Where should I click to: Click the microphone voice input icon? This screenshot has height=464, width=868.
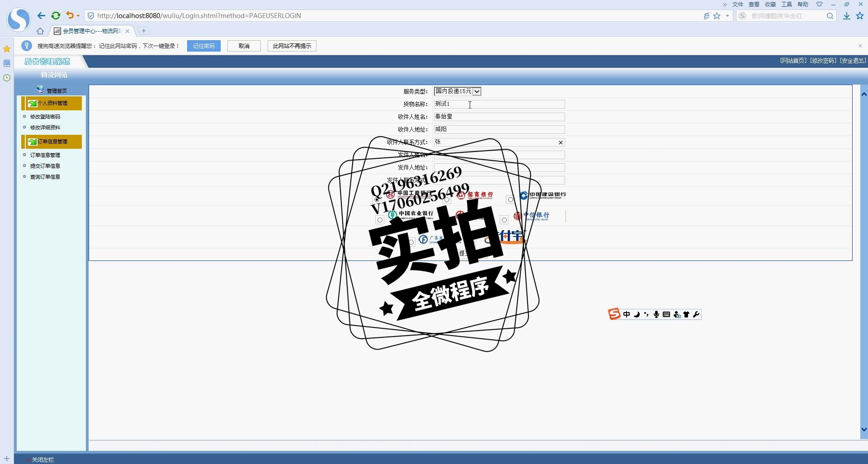tap(656, 314)
